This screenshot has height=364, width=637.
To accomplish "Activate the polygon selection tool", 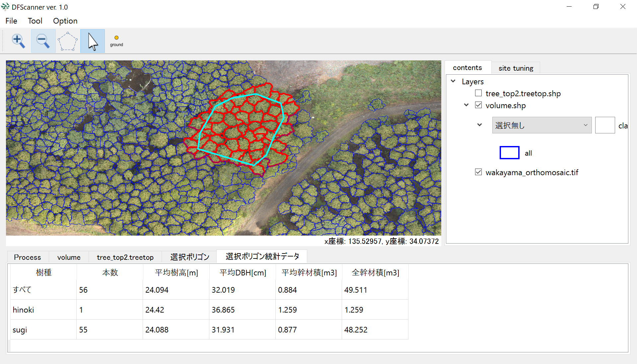I will pyautogui.click(x=68, y=41).
